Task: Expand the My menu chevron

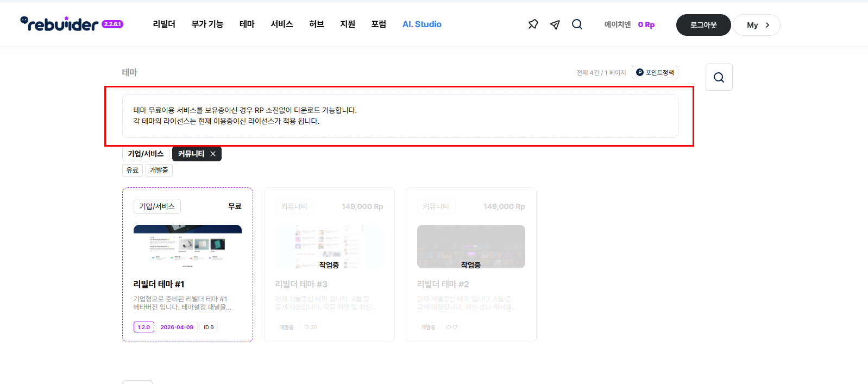Action: click(x=767, y=25)
